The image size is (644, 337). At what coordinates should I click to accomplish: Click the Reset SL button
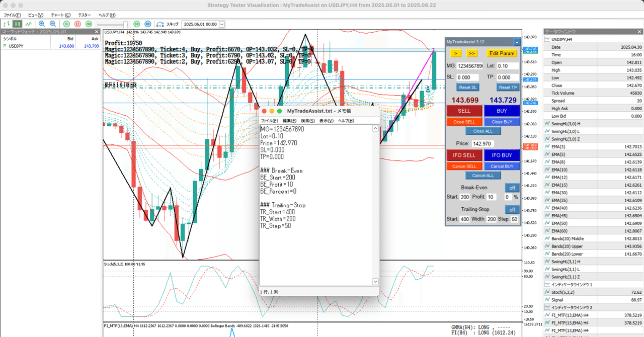point(468,88)
